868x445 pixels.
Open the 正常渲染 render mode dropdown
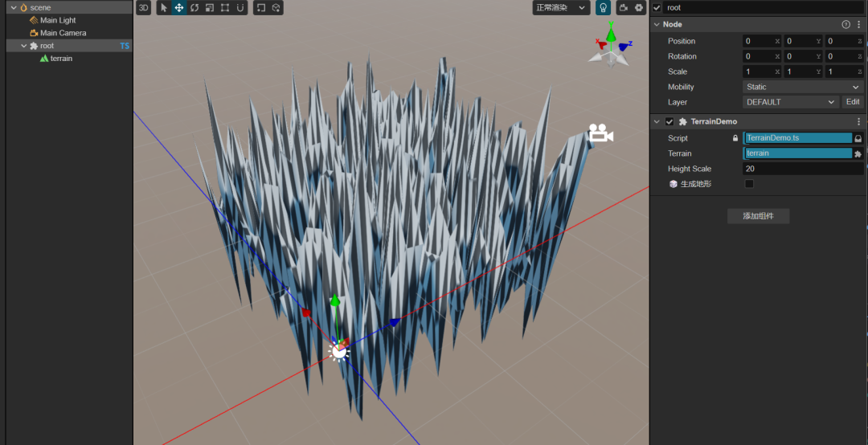pyautogui.click(x=561, y=7)
